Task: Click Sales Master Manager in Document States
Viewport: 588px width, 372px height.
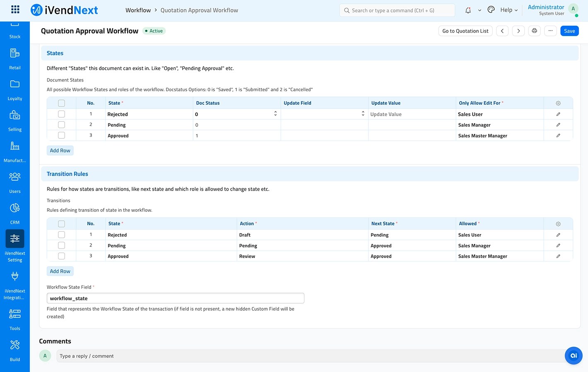Action: pyautogui.click(x=482, y=136)
